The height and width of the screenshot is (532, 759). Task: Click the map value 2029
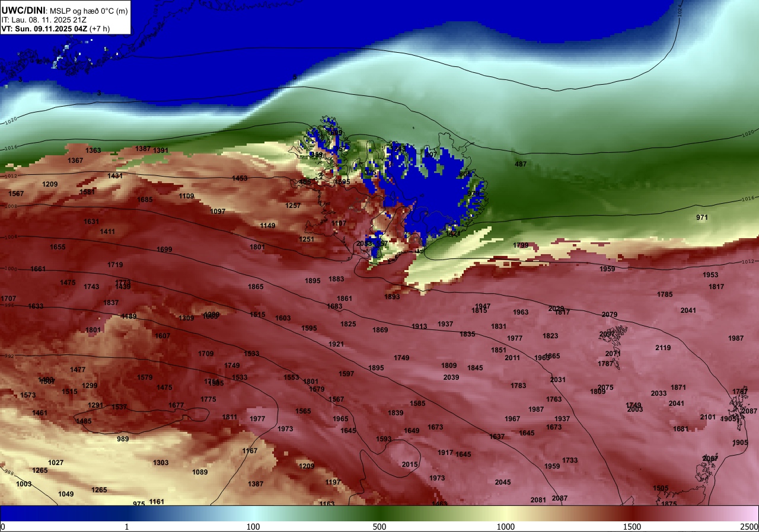pos(556,309)
